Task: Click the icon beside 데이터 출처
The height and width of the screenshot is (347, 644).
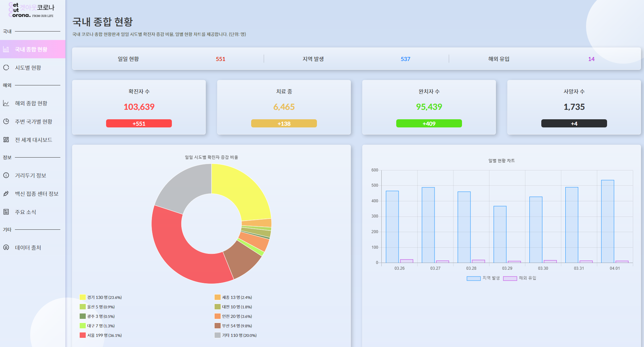Action: 6,247
